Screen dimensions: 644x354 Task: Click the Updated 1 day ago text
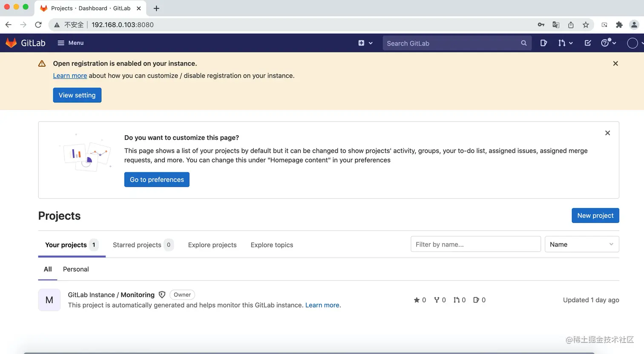591,300
